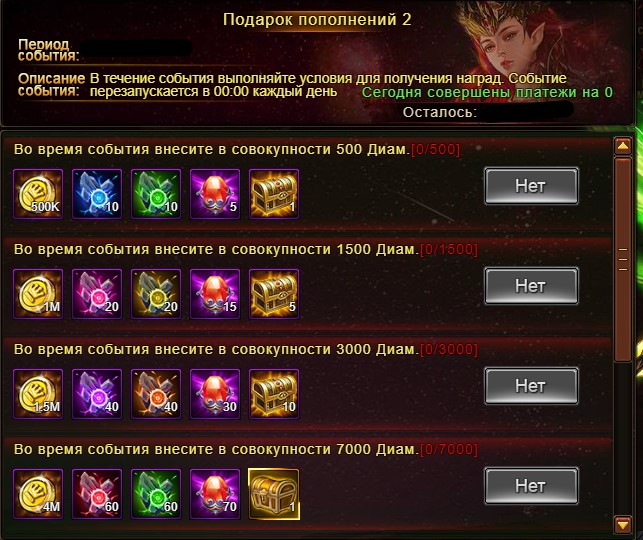Screen dimensions: 643x540
Task: Select the red crystal reward with 60
Action: tap(97, 494)
